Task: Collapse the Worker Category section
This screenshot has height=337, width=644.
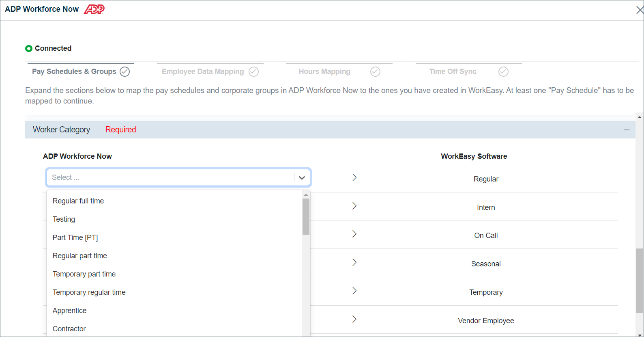Action: [627, 130]
